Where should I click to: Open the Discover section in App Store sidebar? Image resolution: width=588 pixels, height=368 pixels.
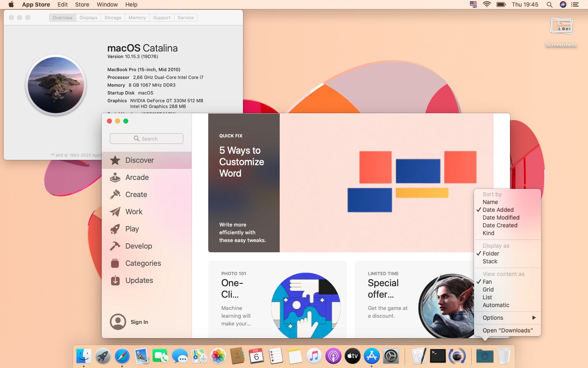pyautogui.click(x=147, y=160)
